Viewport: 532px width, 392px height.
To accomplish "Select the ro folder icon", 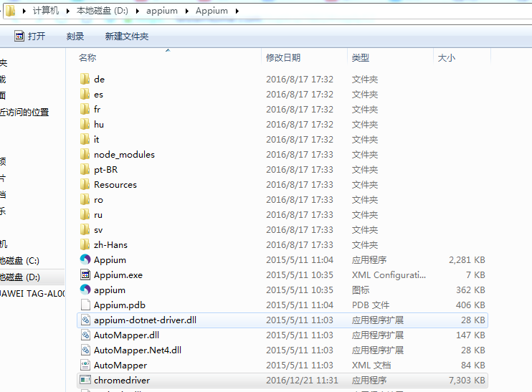I will [x=85, y=199].
